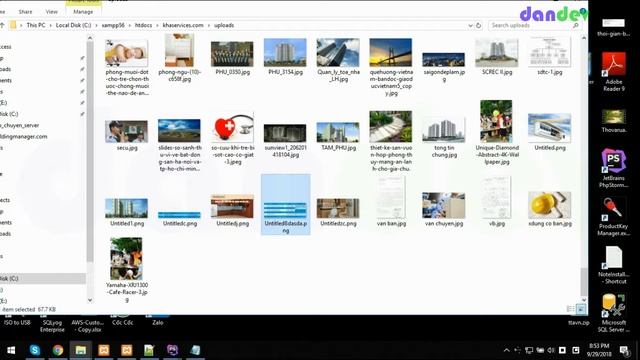Open the Thovanua desktop icon

[613, 120]
